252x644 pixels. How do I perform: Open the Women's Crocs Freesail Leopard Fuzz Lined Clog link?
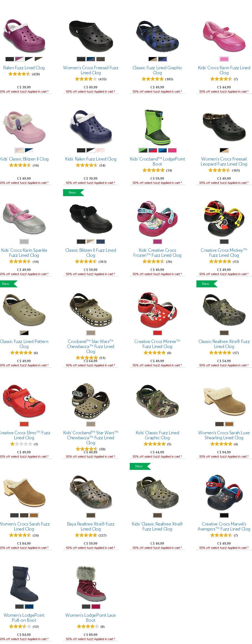(224, 161)
